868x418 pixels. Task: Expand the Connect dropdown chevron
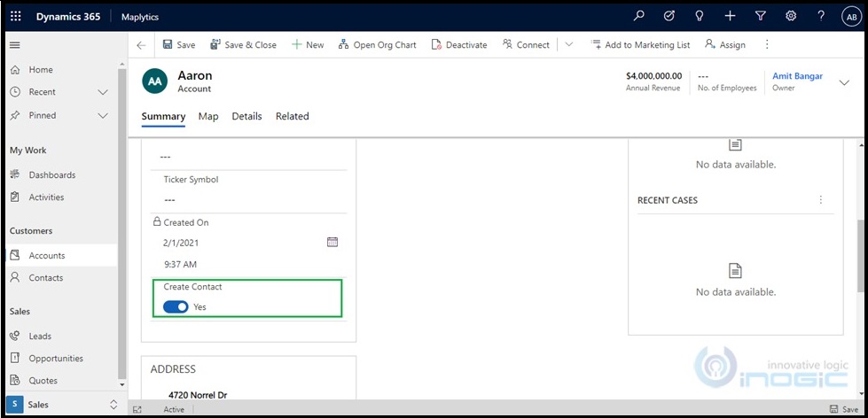point(568,45)
